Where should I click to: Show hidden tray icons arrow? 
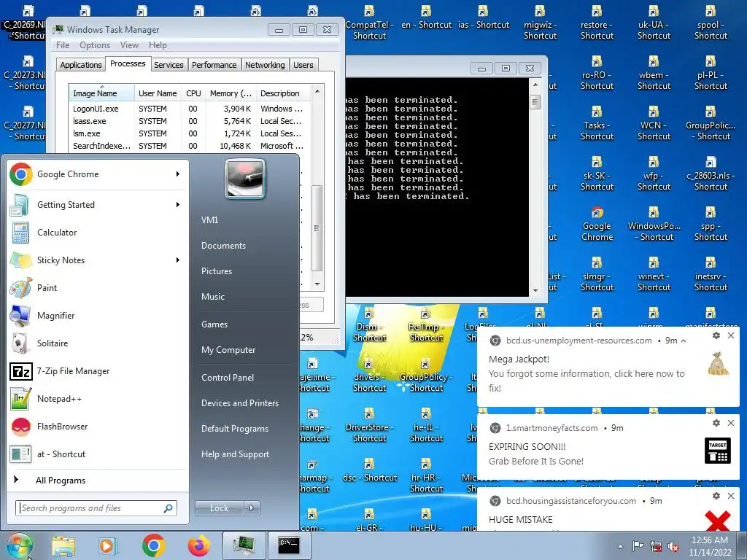point(620,547)
